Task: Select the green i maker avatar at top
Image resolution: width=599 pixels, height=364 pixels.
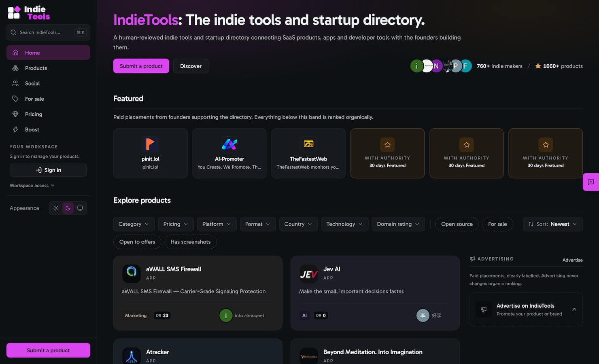Action: [x=416, y=66]
